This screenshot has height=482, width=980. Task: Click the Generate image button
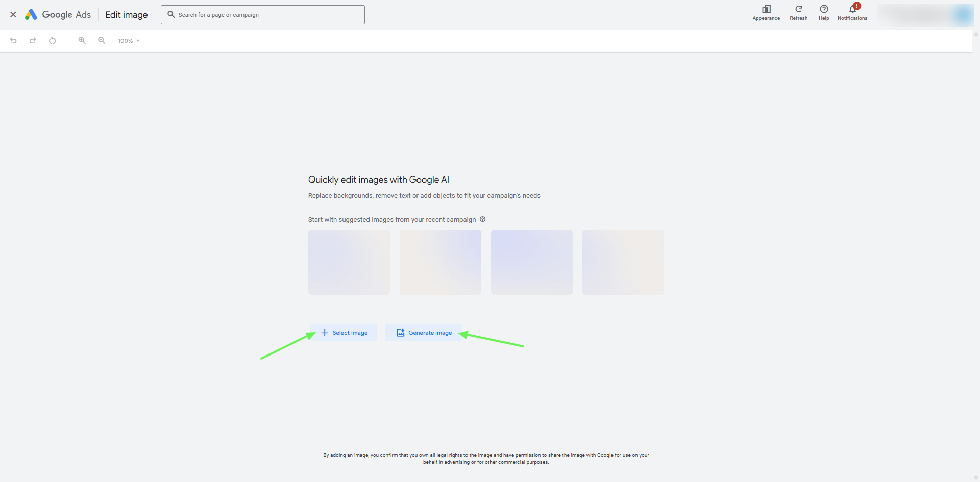coord(424,333)
